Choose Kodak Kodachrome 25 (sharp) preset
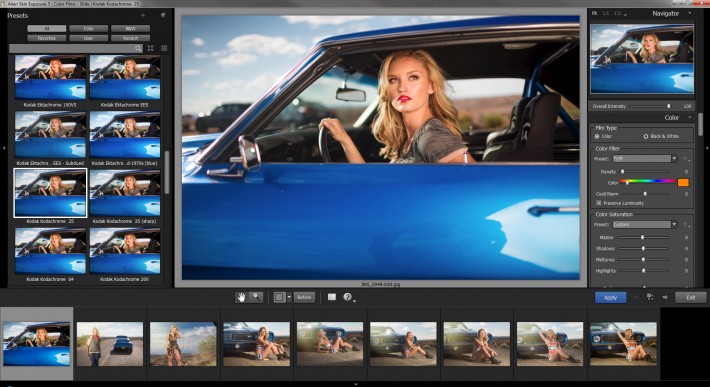The image size is (710, 387). (125, 193)
